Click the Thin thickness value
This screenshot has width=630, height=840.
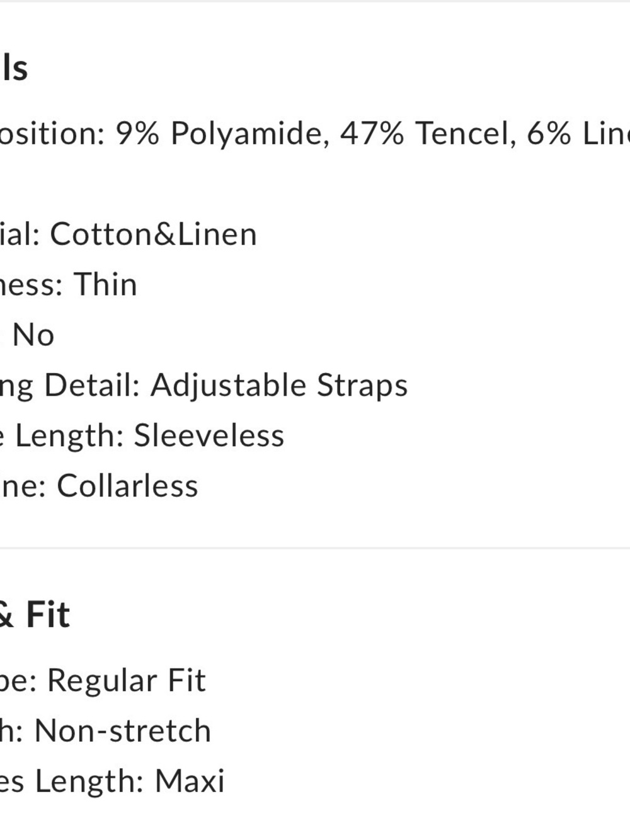pyautogui.click(x=106, y=284)
